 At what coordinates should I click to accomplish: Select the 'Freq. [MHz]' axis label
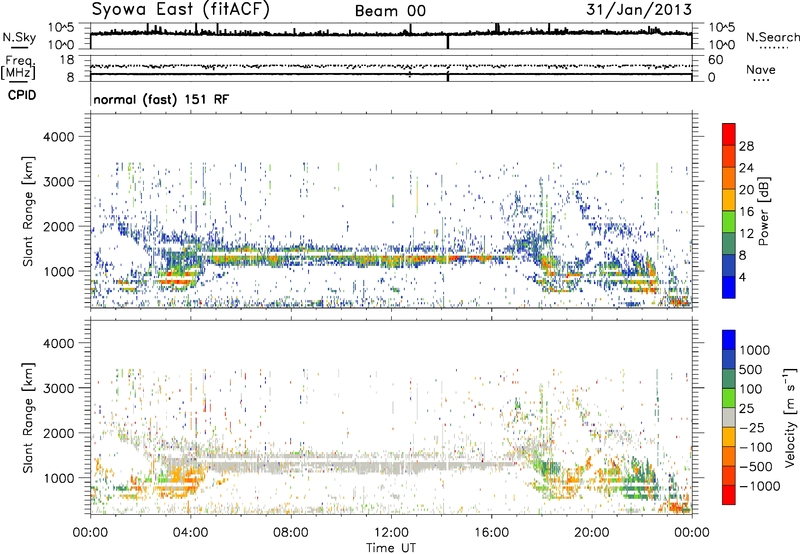pos(18,67)
